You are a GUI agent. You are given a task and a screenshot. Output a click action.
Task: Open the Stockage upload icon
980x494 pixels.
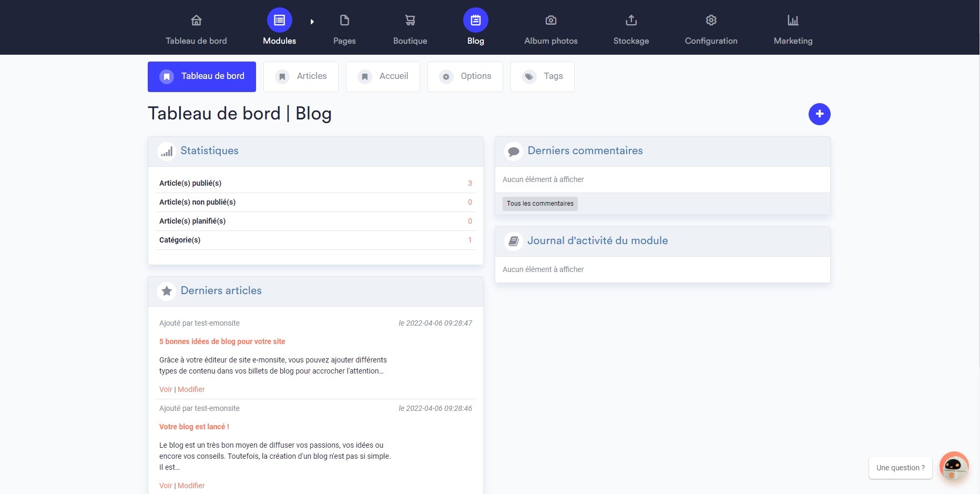(x=630, y=19)
